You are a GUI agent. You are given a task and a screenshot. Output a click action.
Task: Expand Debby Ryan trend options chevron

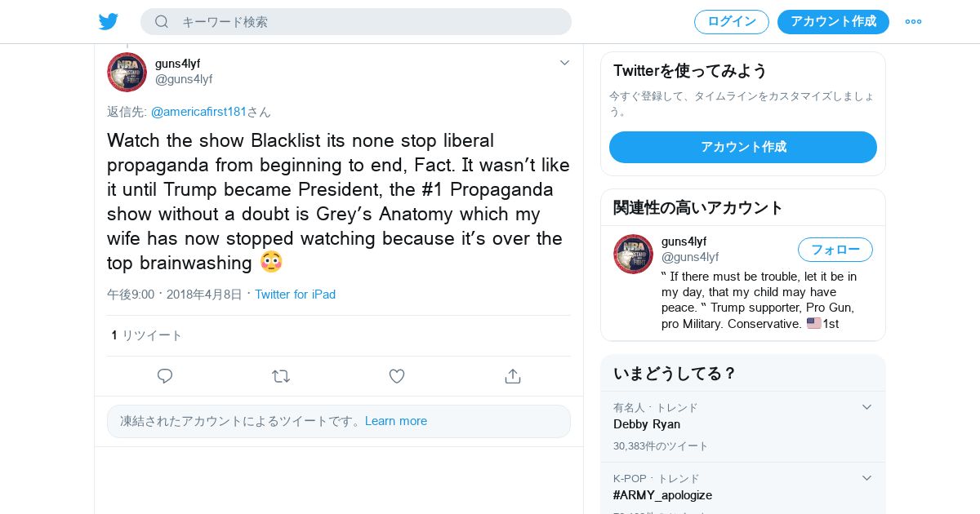tap(866, 406)
